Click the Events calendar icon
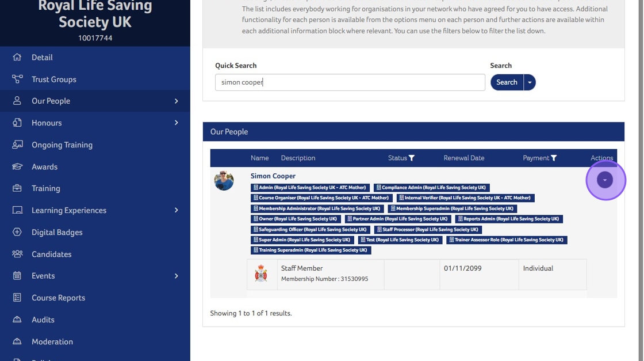Screen dimensions: 644x361 17,276
